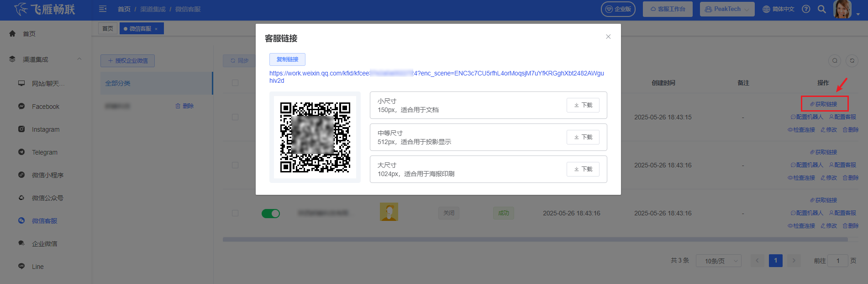Click 配置机器人 in the 成功 status row

807,213
